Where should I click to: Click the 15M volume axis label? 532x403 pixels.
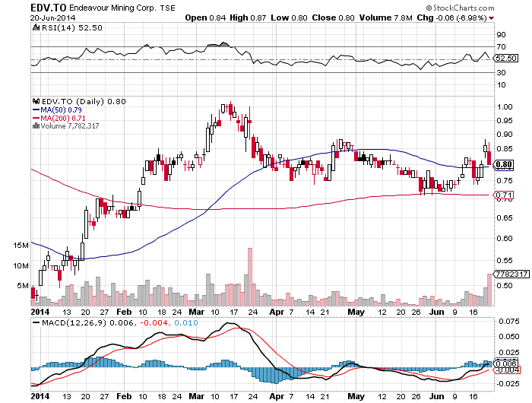pyautogui.click(x=21, y=245)
